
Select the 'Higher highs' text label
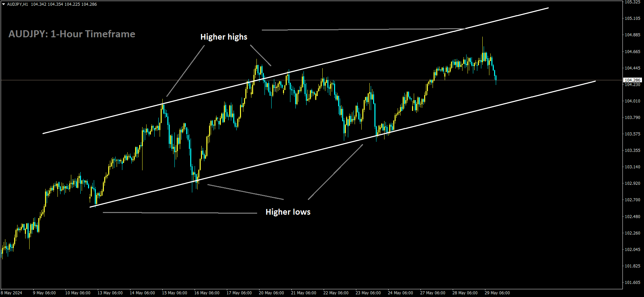(x=224, y=37)
